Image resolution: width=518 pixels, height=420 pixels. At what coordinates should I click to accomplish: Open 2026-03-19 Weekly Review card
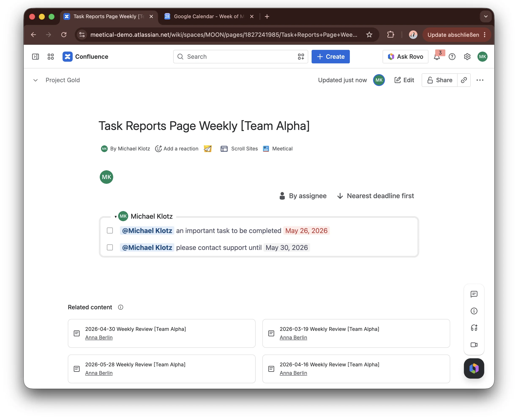point(356,333)
